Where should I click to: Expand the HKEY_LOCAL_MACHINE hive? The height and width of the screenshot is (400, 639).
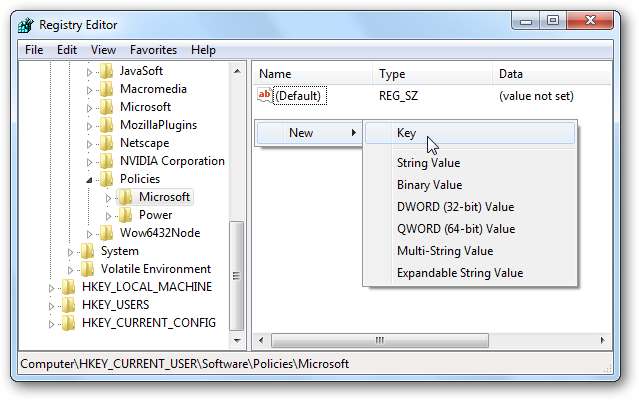[52, 287]
